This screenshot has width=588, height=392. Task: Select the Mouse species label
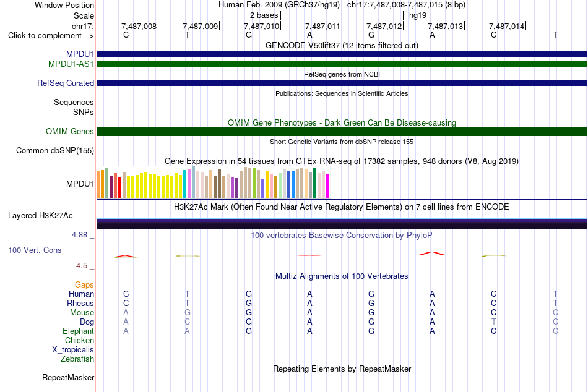point(82,313)
